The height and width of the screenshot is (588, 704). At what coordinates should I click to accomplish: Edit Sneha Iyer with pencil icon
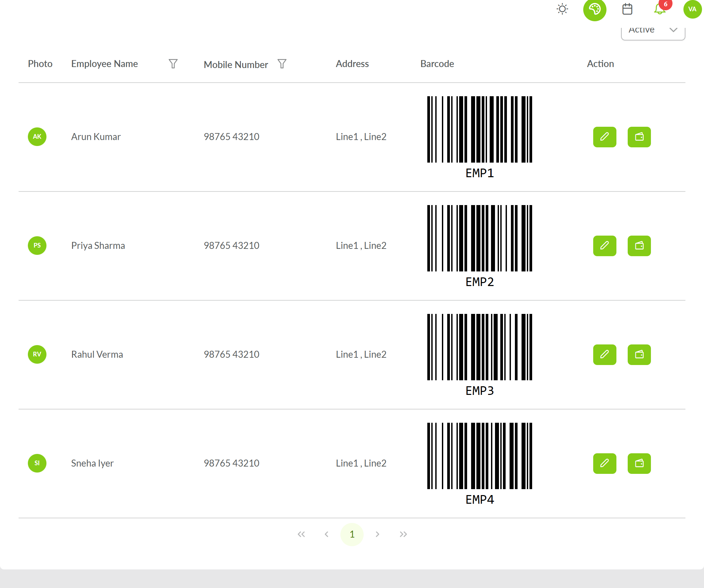pyautogui.click(x=604, y=463)
